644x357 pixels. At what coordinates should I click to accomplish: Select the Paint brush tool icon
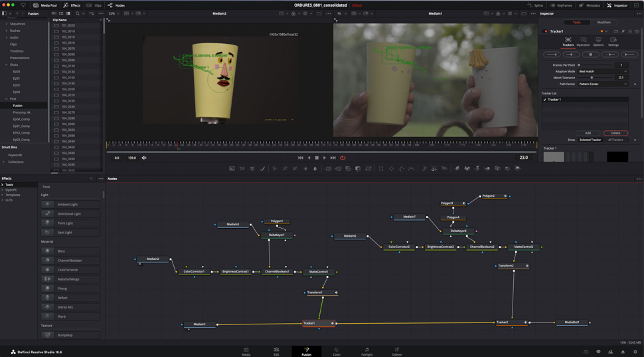click(262, 169)
